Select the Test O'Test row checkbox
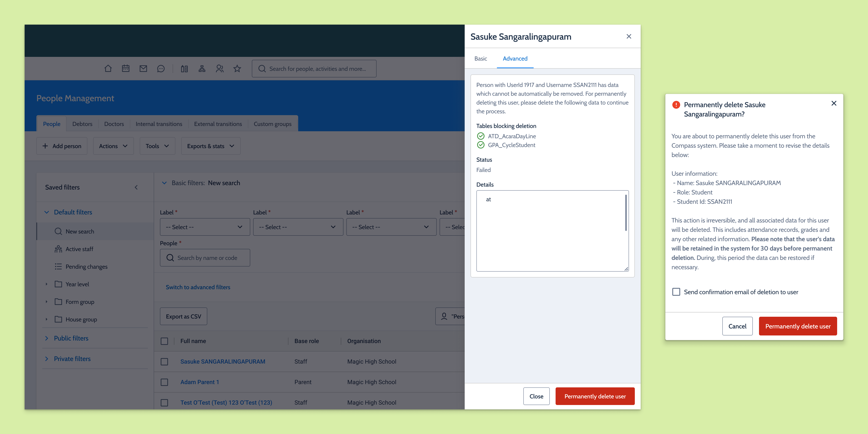Screen dimensions: 868x434 pyautogui.click(x=164, y=403)
